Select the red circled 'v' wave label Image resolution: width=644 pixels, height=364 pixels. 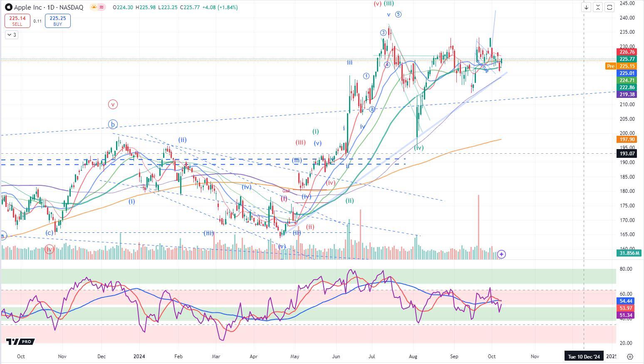113,104
